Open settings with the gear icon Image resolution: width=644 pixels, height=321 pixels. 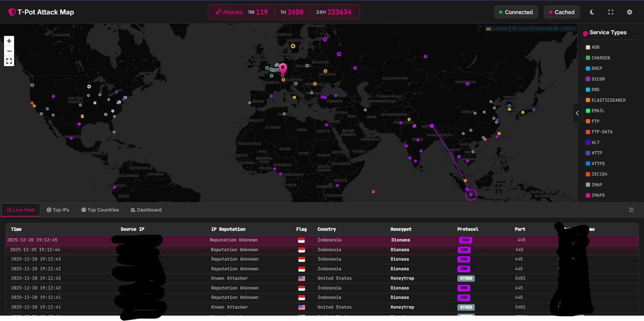(x=629, y=12)
